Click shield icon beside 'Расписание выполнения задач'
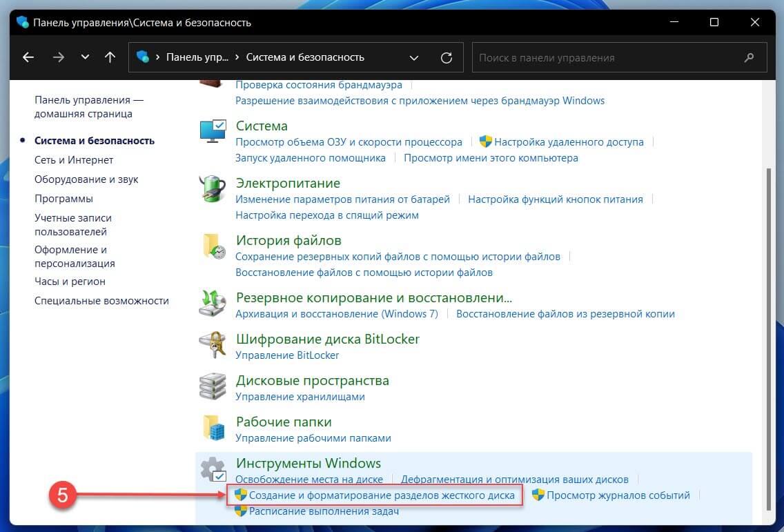 coord(241,511)
